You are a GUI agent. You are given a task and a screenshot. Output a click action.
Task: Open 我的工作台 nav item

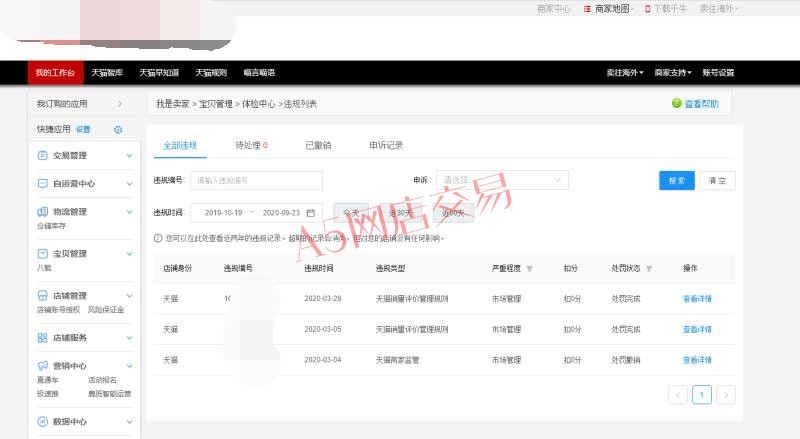pyautogui.click(x=55, y=72)
